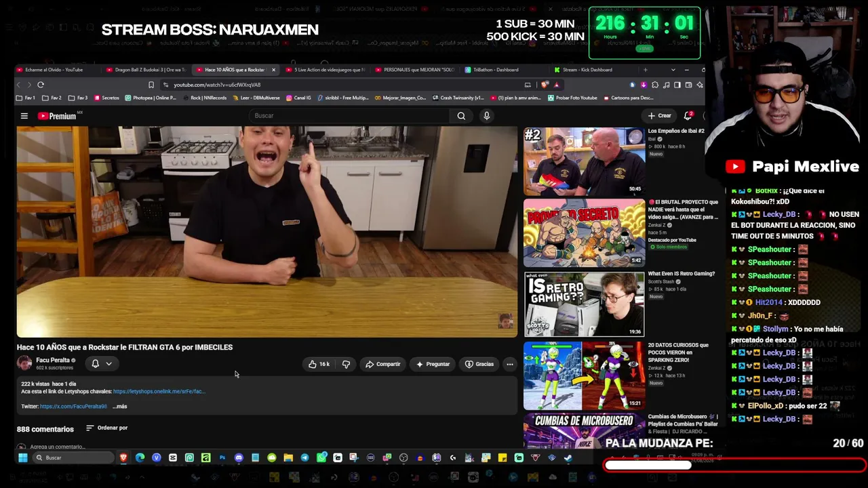Launch Brave browser from the taskbar

pyautogui.click(x=123, y=457)
